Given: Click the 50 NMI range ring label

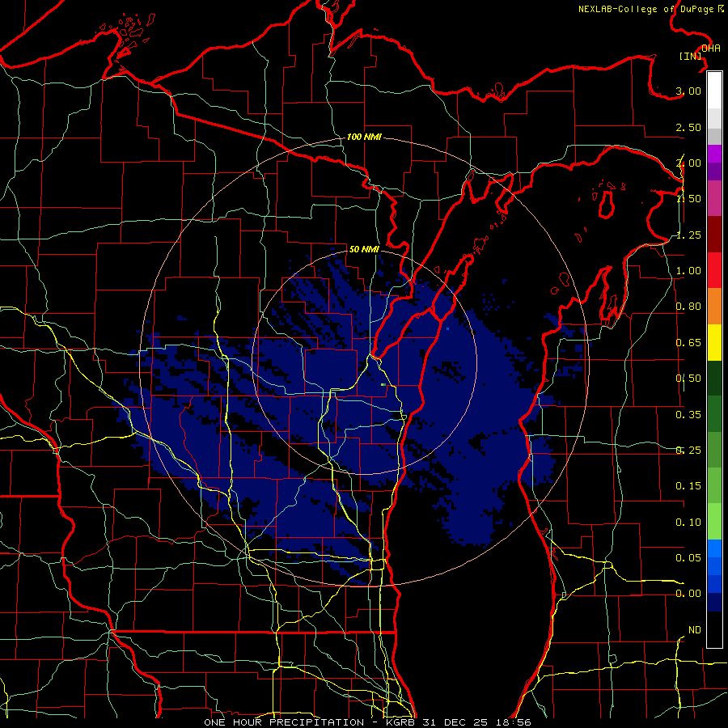Looking at the screenshot, I should (364, 249).
